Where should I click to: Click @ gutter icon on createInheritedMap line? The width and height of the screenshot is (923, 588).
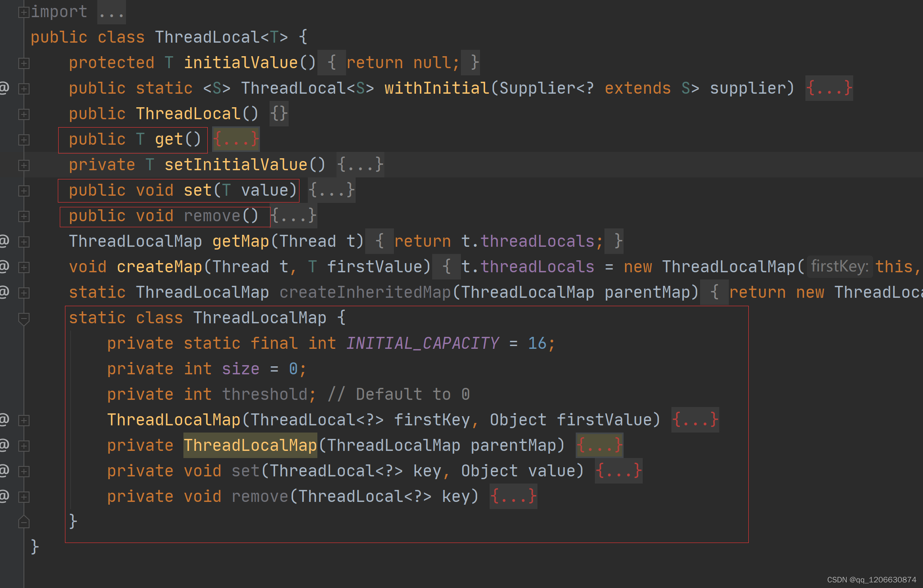(4, 291)
